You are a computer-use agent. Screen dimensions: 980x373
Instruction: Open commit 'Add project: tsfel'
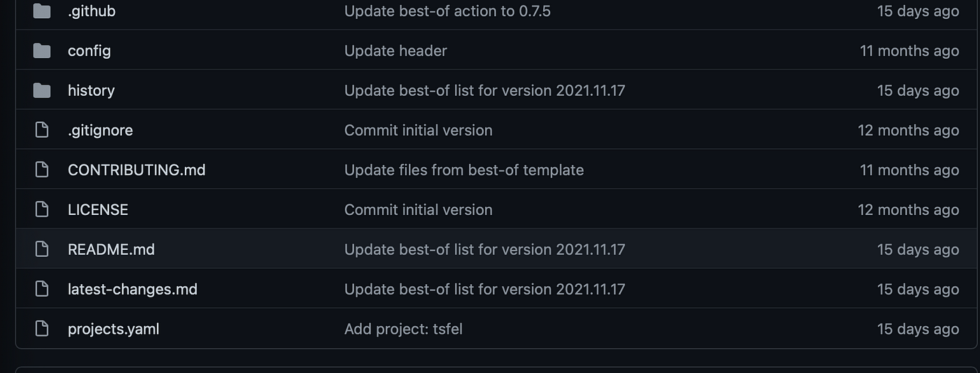tap(403, 329)
